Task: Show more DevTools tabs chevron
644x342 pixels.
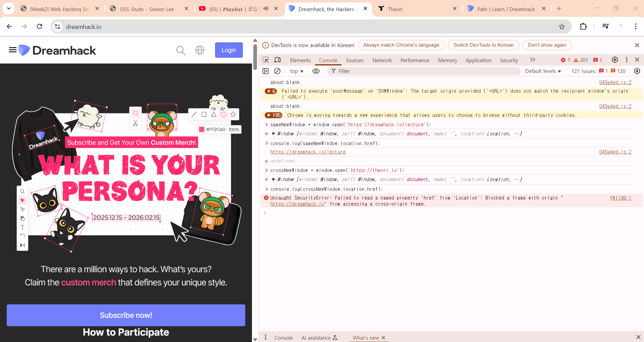Action: click(532, 60)
